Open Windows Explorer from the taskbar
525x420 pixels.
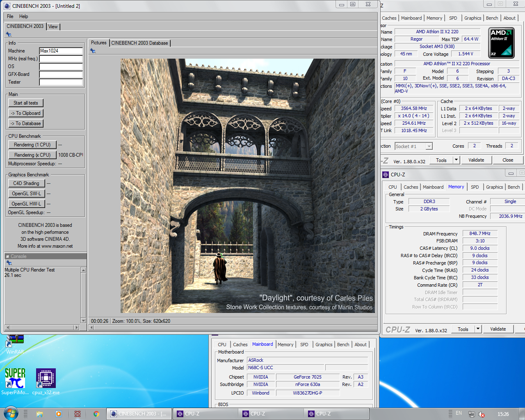40,414
